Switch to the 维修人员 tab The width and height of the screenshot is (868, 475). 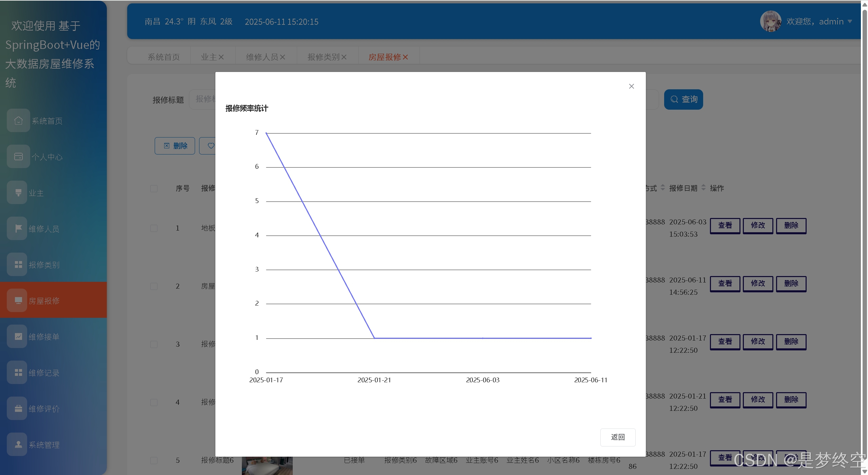[262, 57]
